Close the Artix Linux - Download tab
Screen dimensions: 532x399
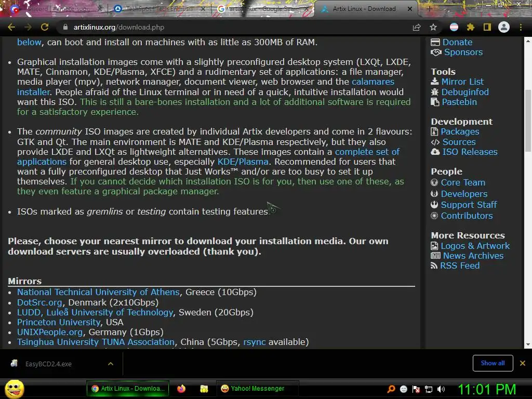click(x=410, y=9)
